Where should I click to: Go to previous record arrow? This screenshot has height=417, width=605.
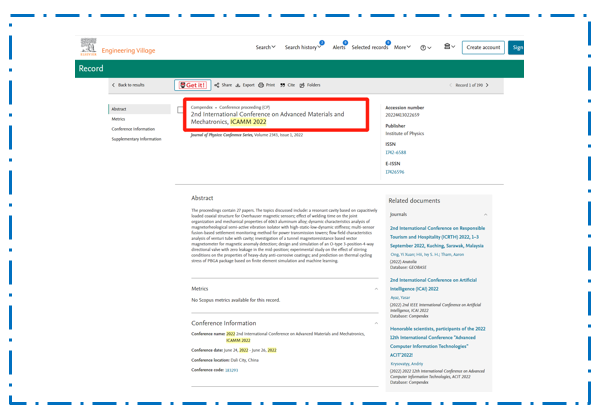tap(450, 85)
